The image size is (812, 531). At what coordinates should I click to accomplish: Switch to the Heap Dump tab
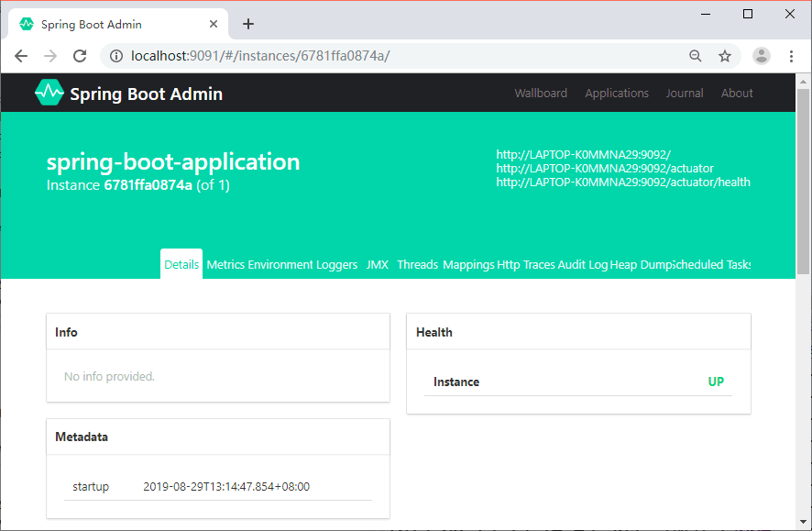click(x=642, y=265)
